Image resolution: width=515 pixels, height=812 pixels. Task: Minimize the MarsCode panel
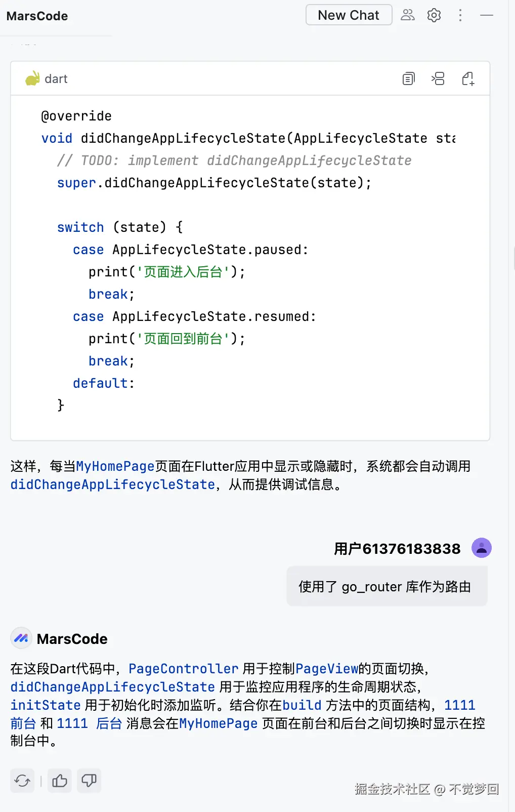pyautogui.click(x=487, y=15)
